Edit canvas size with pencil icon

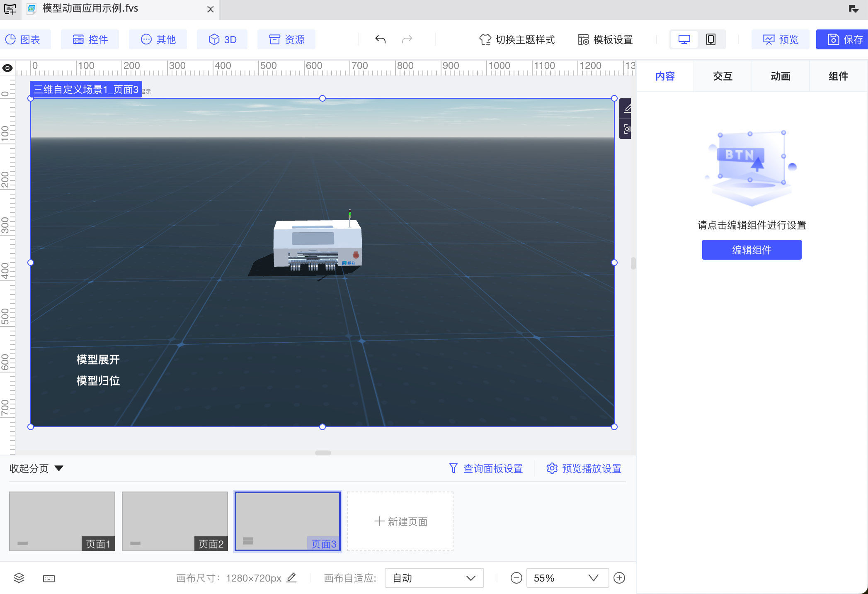(292, 577)
